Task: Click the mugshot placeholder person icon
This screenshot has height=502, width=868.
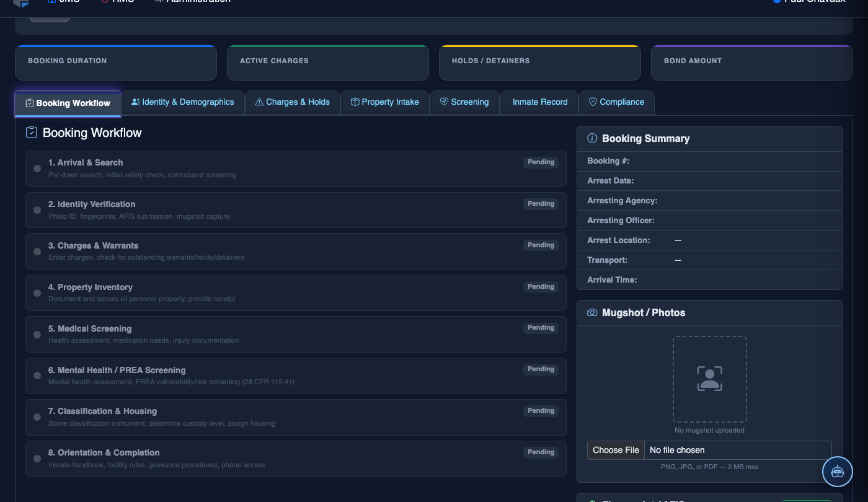Action: coord(710,379)
